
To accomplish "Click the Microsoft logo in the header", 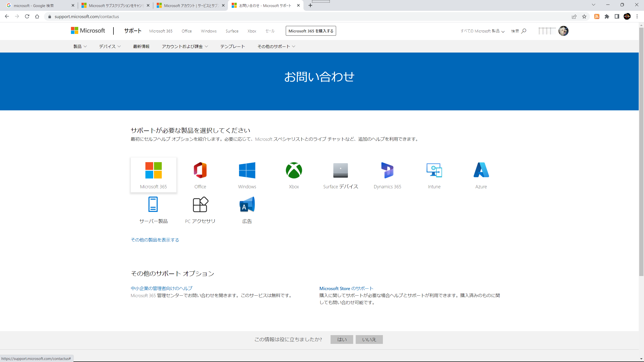I will [x=88, y=31].
